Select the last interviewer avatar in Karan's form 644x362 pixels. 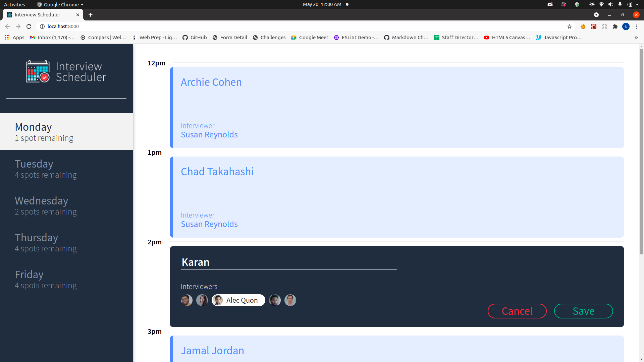[290, 300]
